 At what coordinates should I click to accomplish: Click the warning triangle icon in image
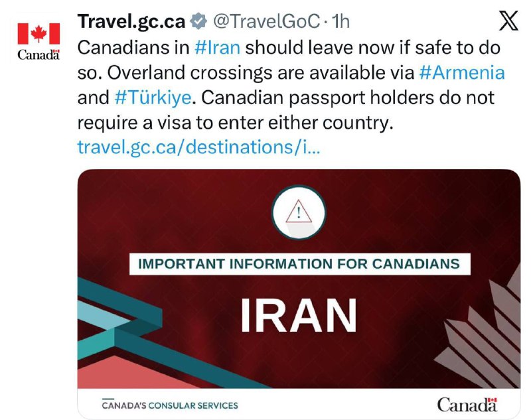[x=298, y=212]
